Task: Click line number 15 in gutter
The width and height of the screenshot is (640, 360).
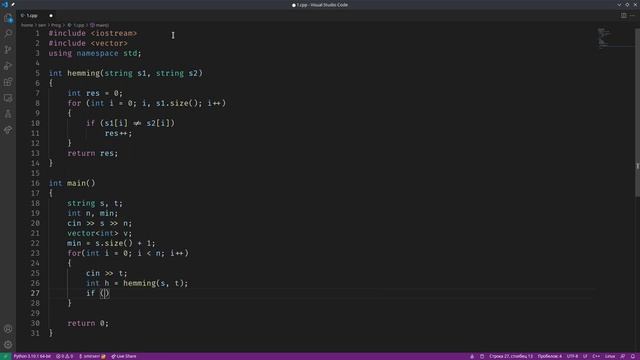Action: click(35, 173)
